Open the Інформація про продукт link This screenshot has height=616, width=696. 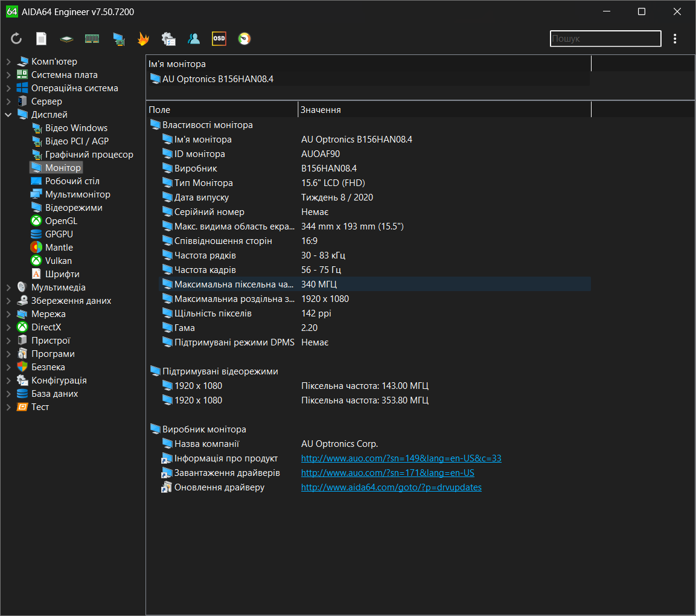tap(401, 458)
